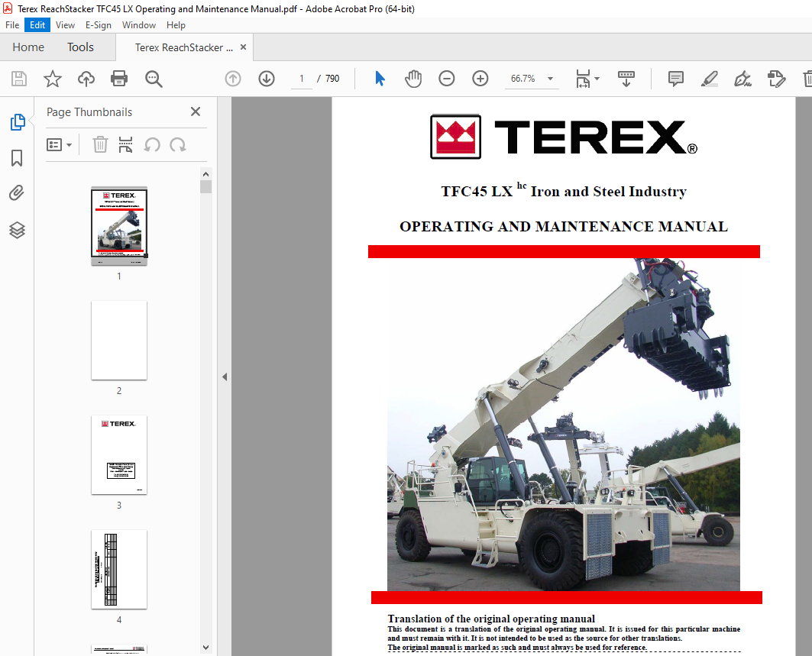
Task: Open zoom level dropdown at 66.7%
Action: point(550,79)
